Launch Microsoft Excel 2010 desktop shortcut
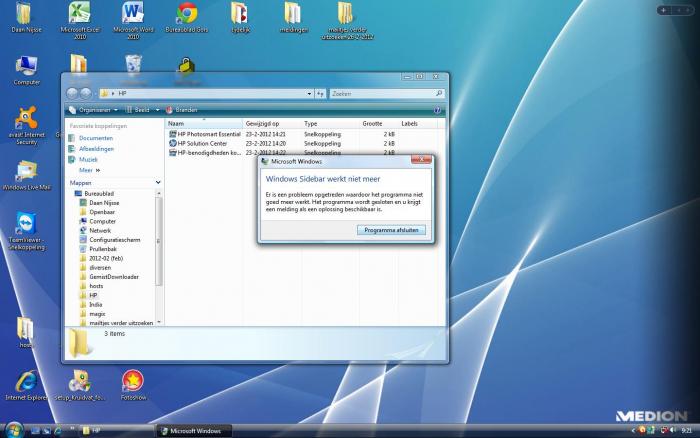This screenshot has width=700, height=438. (79, 20)
